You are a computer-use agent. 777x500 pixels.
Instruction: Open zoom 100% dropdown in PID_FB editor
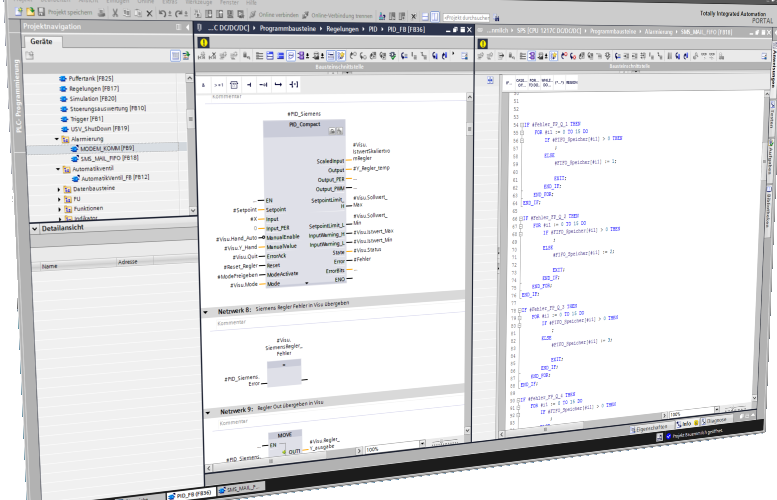(422, 444)
